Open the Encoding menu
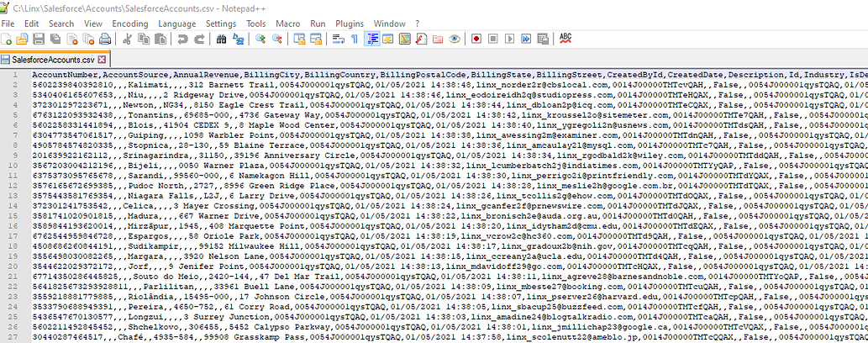This screenshot has height=343, width=868. tap(130, 24)
